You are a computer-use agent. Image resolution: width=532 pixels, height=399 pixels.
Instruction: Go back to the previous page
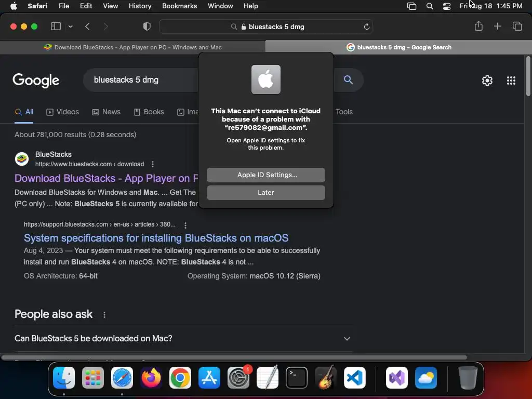(87, 26)
